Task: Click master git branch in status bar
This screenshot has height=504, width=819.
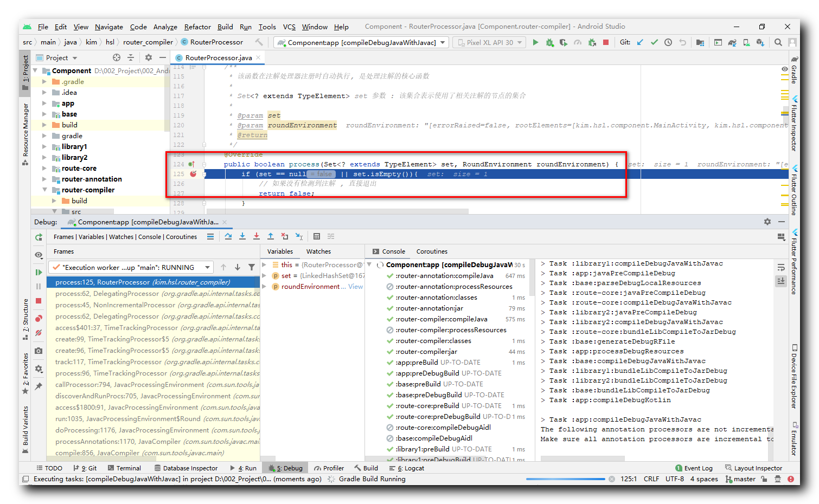Action: (x=741, y=479)
